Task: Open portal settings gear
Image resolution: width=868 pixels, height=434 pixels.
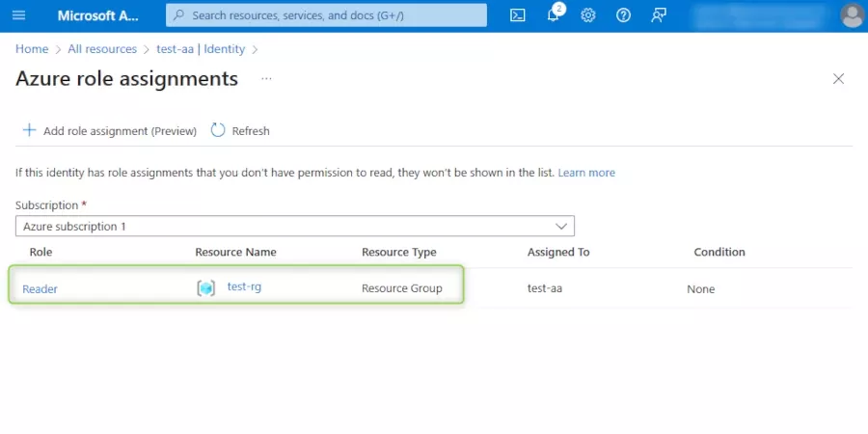Action: point(588,15)
